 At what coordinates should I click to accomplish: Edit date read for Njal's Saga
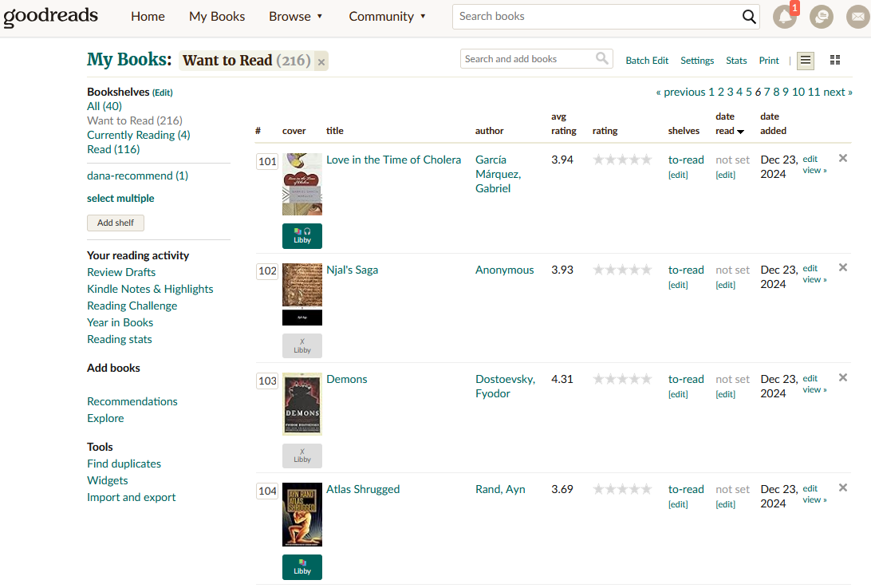click(725, 285)
